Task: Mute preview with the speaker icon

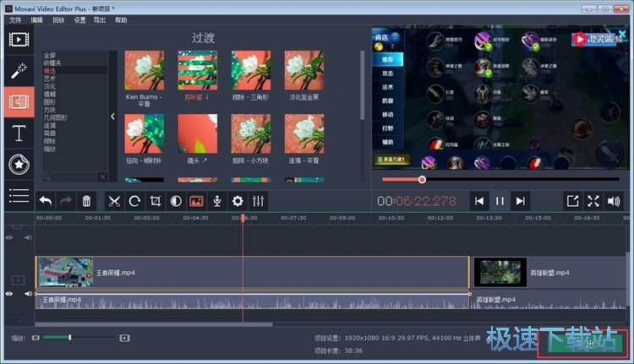Action: (x=614, y=201)
